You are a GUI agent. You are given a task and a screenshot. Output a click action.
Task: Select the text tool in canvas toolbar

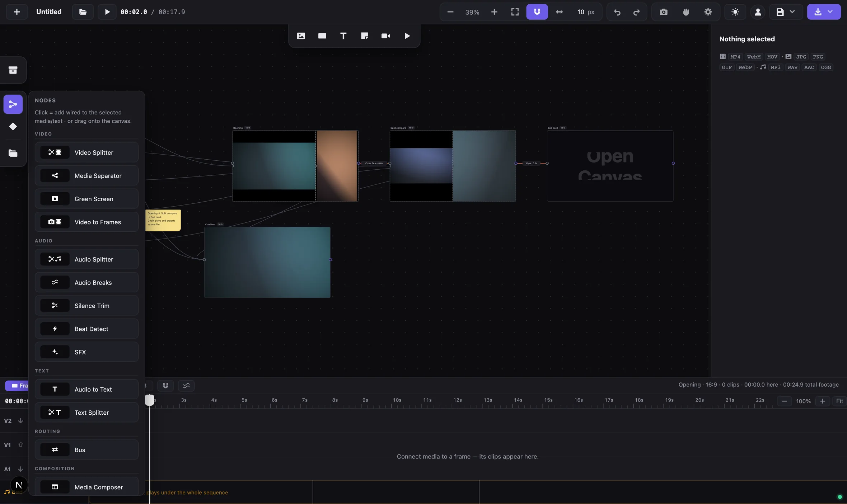tap(343, 36)
